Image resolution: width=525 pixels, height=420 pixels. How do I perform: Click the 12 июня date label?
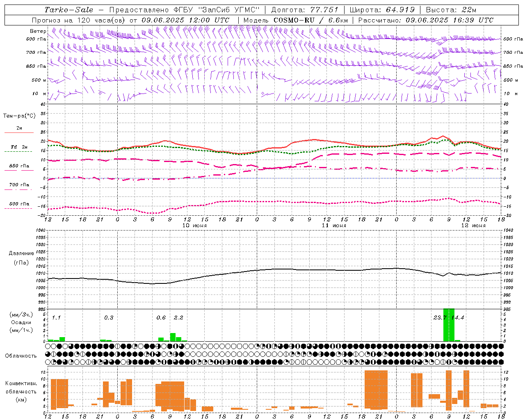[473, 226]
